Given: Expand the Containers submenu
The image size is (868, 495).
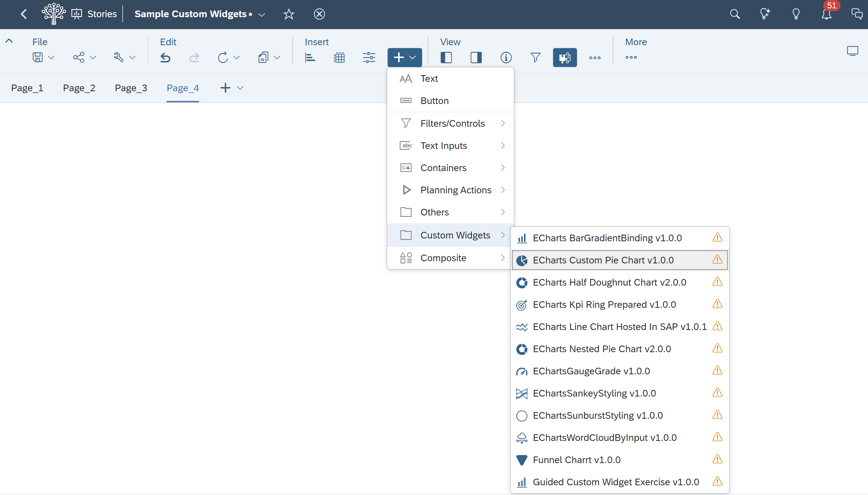Looking at the screenshot, I should click(x=450, y=167).
